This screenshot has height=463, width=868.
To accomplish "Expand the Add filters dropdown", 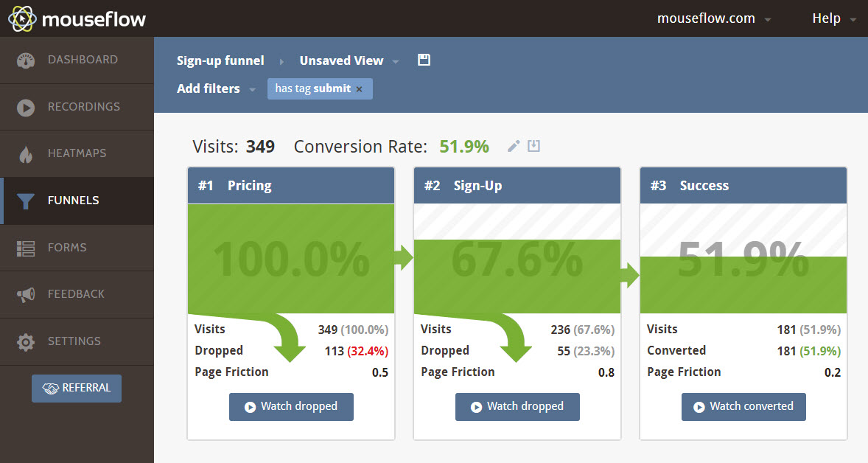I will coord(215,88).
